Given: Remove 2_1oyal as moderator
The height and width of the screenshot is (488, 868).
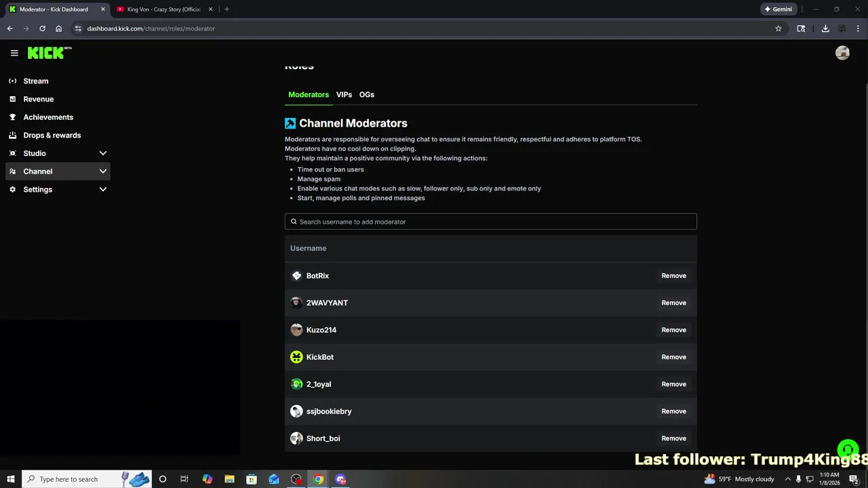Looking at the screenshot, I should coord(674,384).
